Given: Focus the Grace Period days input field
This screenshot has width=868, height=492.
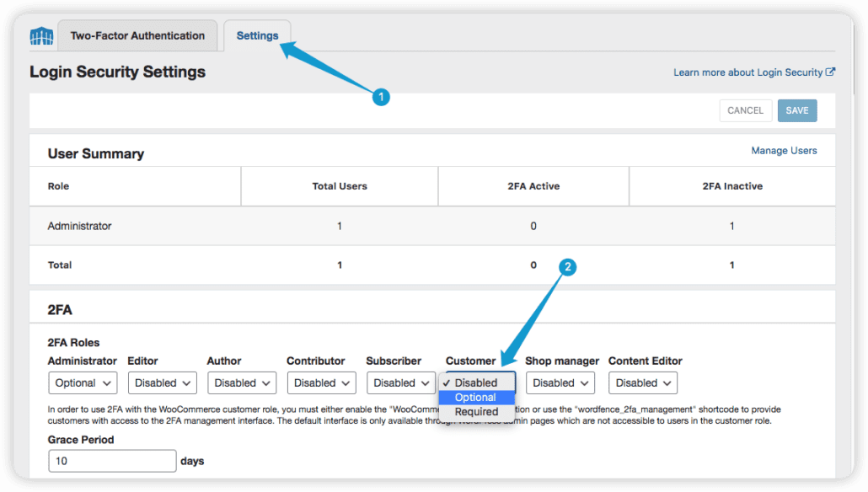Looking at the screenshot, I should pyautogui.click(x=112, y=461).
